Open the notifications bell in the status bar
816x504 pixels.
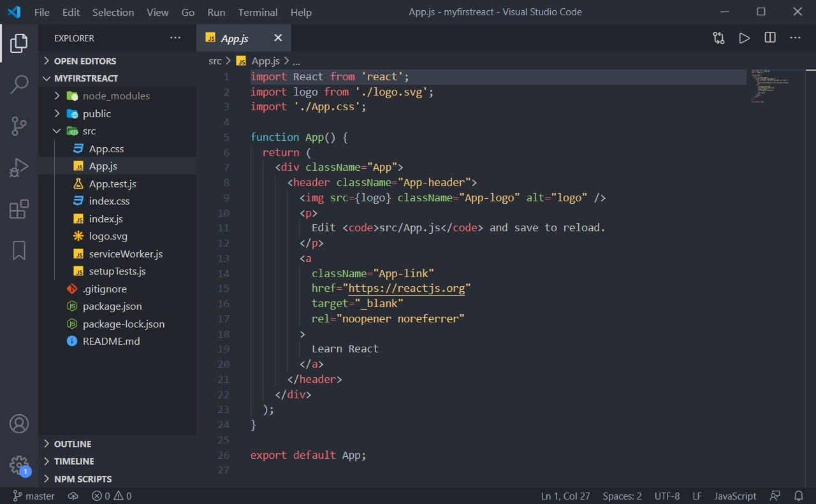799,496
